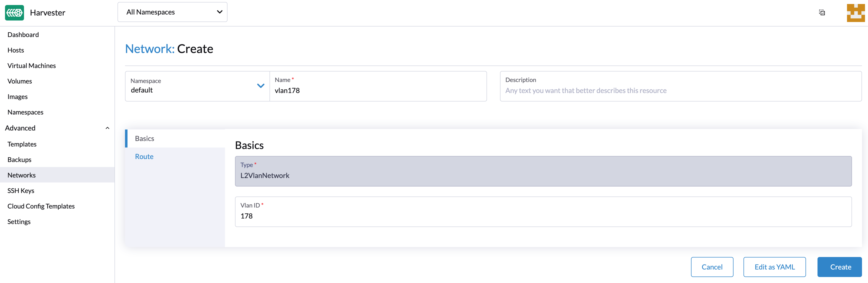Switch to the Route tab
The image size is (868, 283).
[x=144, y=157]
